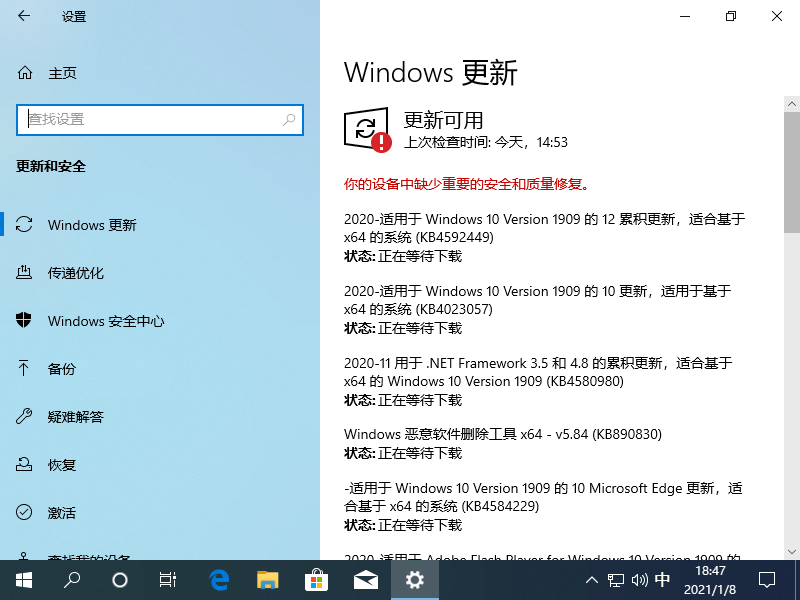The width and height of the screenshot is (800, 600).
Task: Select Windows 更新 in the sidebar
Action: point(92,225)
